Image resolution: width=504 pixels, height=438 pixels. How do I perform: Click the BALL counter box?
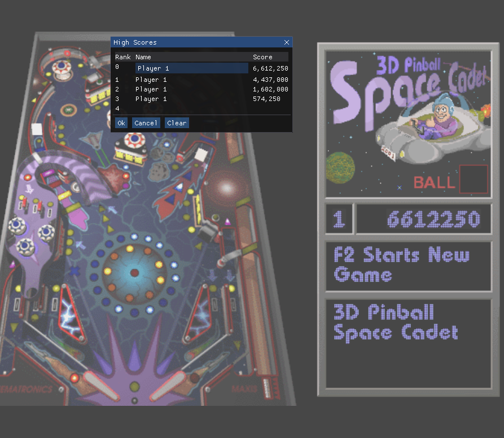pos(474,179)
